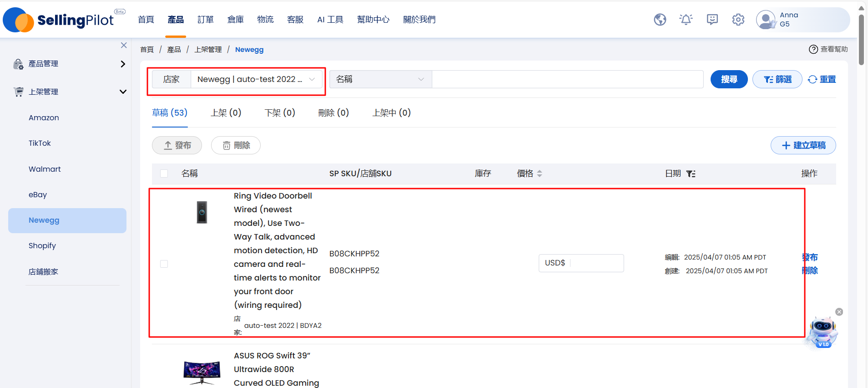
Task: Open the feedback message icon
Action: [712, 20]
